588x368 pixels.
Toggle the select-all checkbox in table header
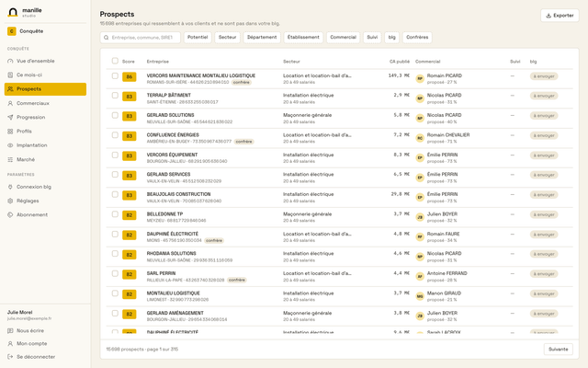(115, 61)
